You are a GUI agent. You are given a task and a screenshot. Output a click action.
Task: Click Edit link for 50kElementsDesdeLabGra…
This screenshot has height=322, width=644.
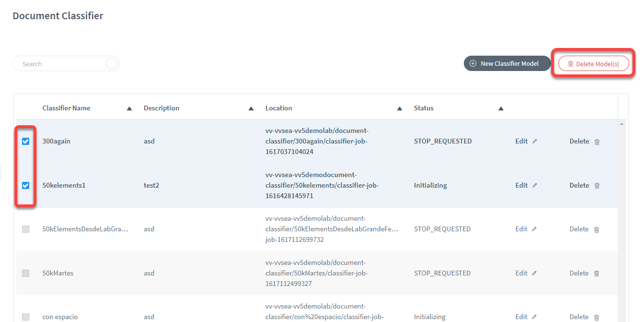521,229
